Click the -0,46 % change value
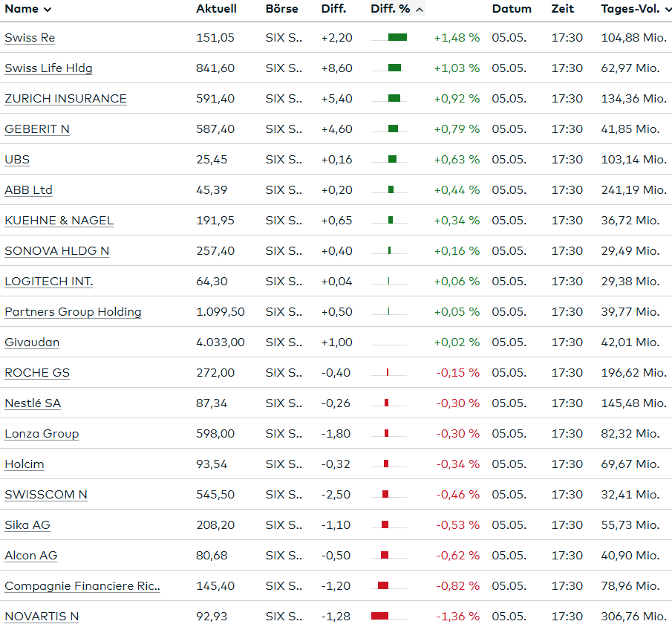Screen dimensions: 672x627 [x=457, y=495]
